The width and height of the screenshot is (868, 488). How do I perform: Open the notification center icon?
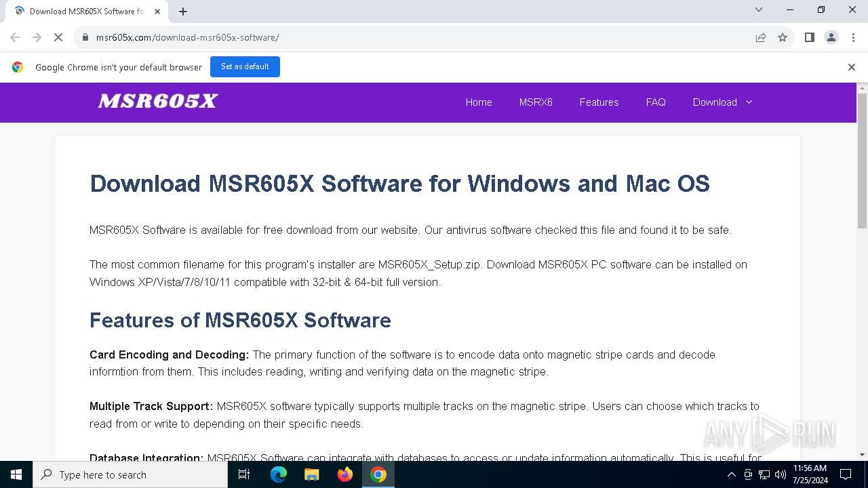pyautogui.click(x=846, y=474)
